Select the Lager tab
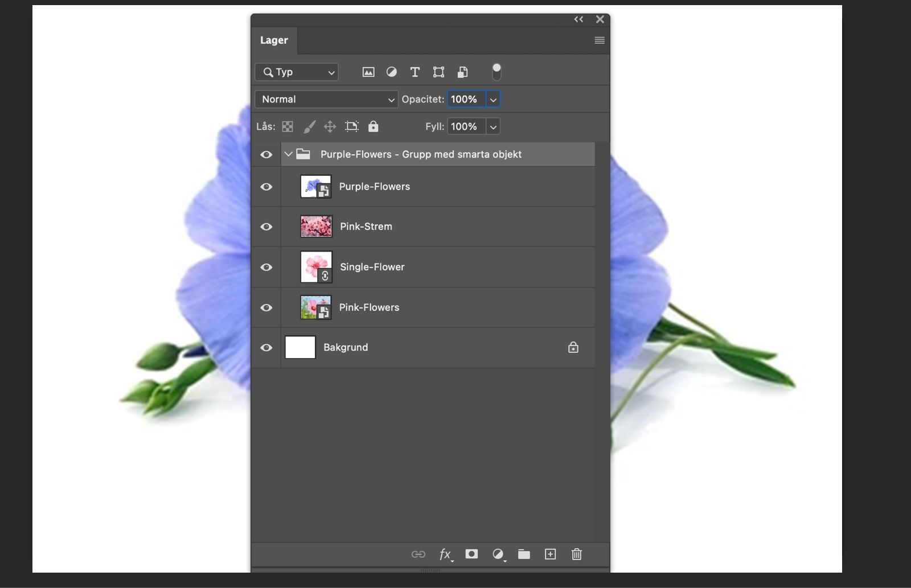This screenshot has height=588, width=911. (274, 40)
